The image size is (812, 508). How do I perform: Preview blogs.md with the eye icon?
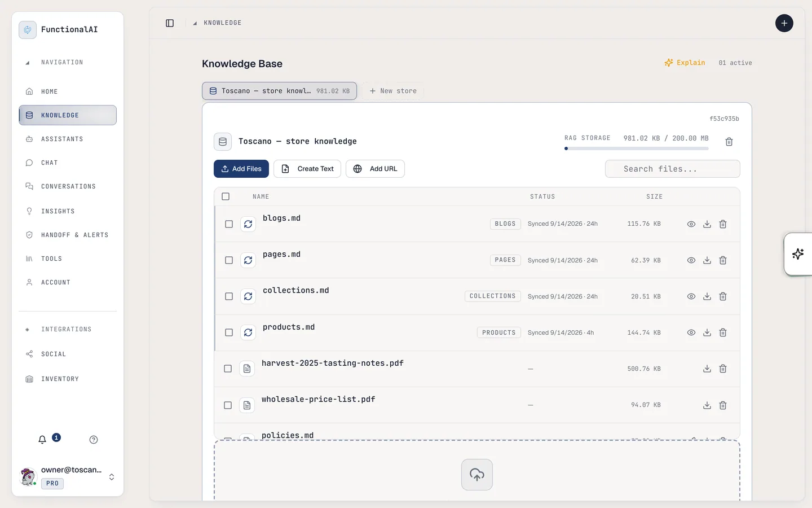tap(691, 224)
